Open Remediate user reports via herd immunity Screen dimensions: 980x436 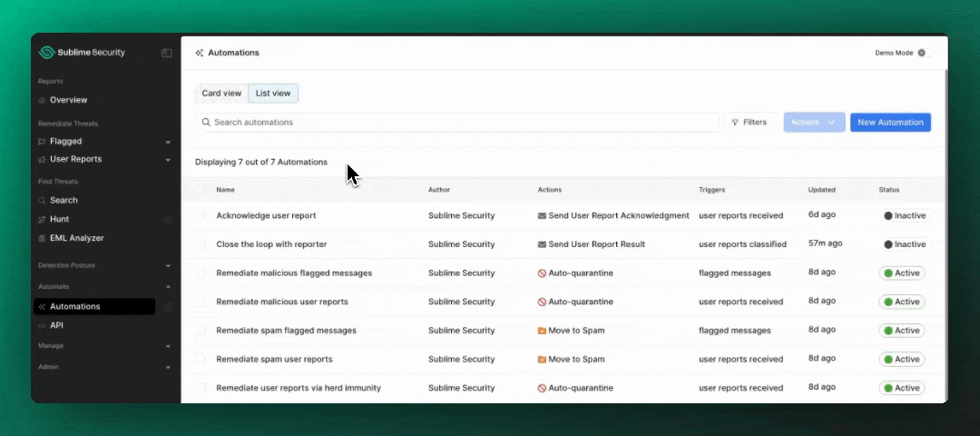point(299,389)
